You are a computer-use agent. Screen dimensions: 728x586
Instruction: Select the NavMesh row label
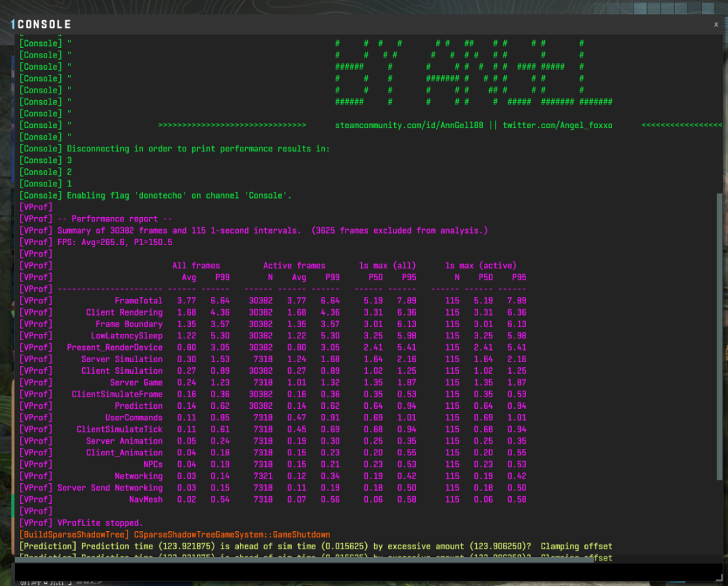(x=146, y=500)
